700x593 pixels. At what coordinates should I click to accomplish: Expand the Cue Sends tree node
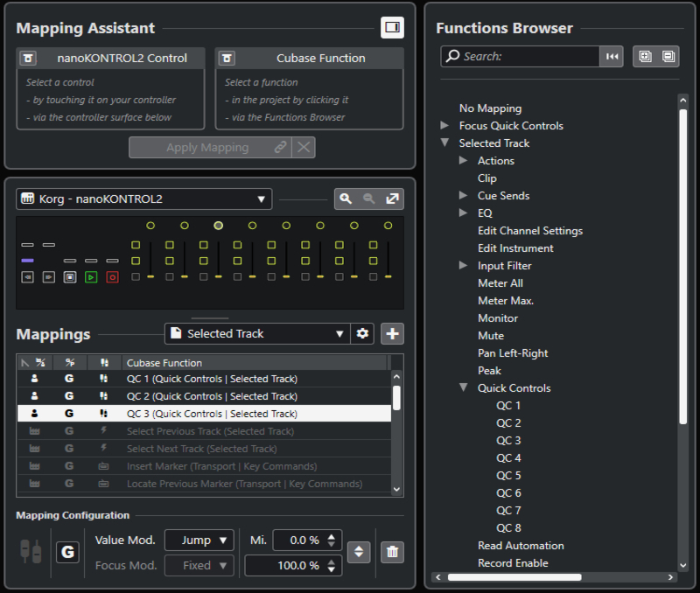[463, 195]
